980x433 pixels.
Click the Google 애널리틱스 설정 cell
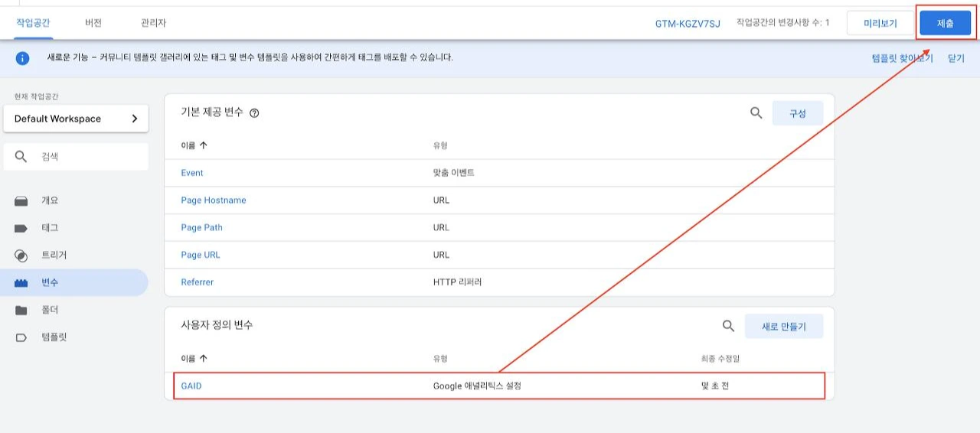477,386
